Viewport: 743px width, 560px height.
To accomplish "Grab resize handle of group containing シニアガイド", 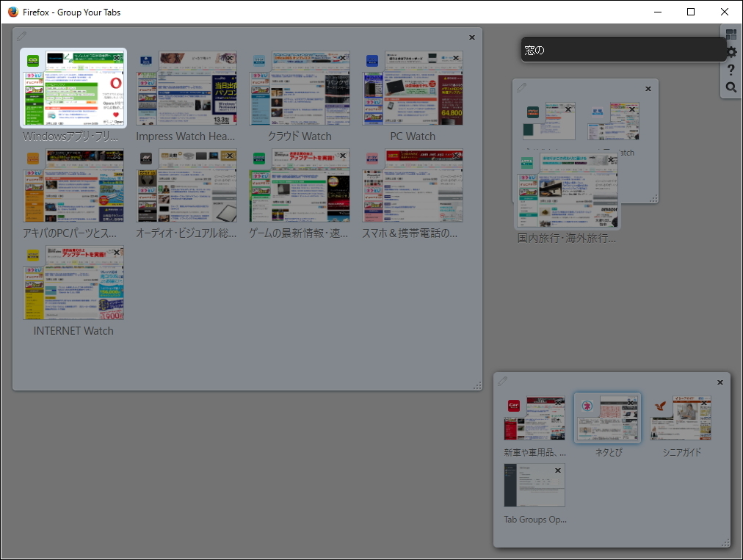I will [x=725, y=543].
